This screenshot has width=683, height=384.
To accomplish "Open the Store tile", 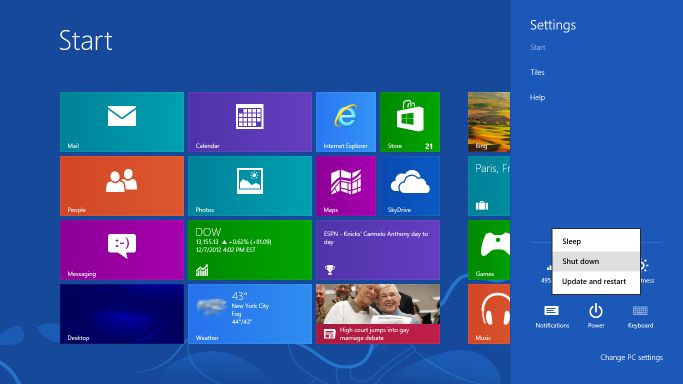I will [410, 122].
